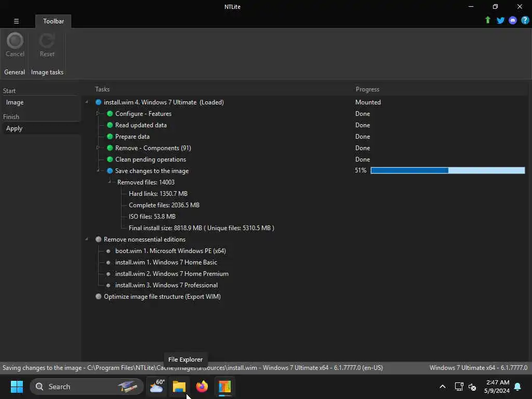Click the Reset toolbar button
Viewport: 532px width, 399px height.
[x=47, y=45]
